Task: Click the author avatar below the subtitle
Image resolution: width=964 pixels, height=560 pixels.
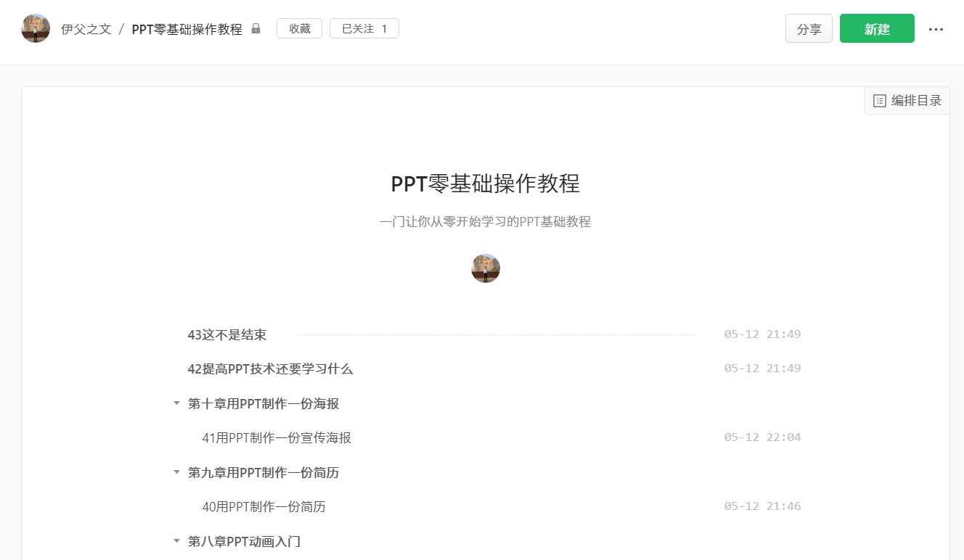Action: [x=486, y=268]
